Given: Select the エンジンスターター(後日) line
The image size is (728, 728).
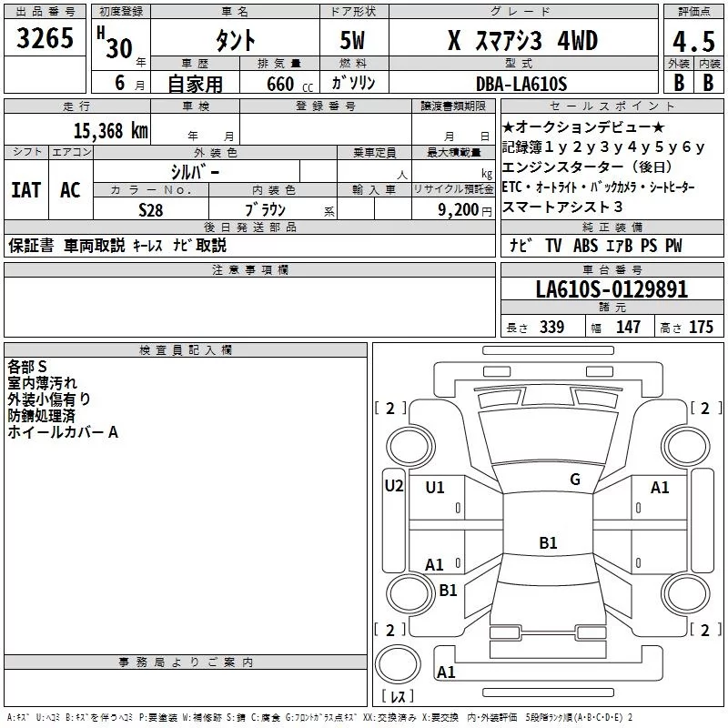Looking at the screenshot, I should coord(587,167).
